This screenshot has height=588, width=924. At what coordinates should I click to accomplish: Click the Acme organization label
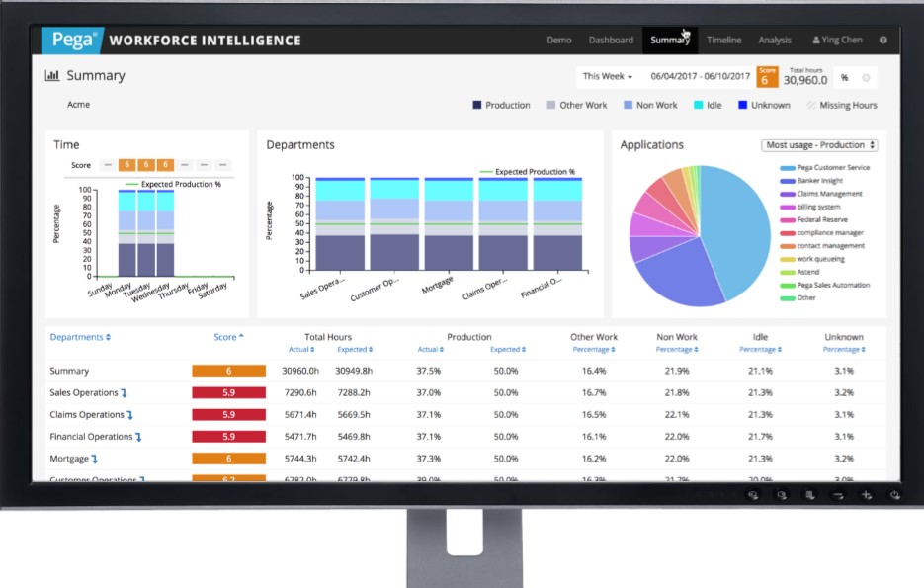point(78,105)
